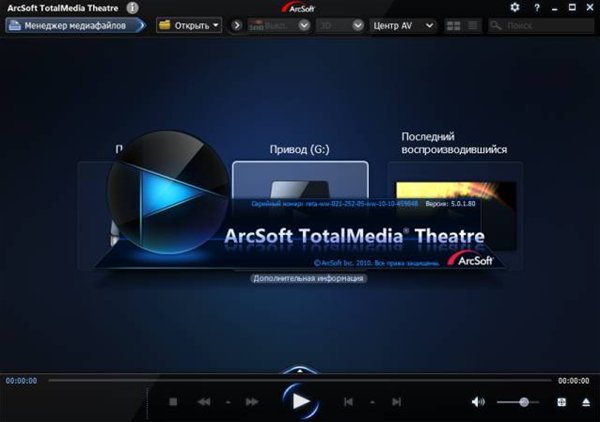Open the Media file manager (Менеджер медиафайлов)
The height and width of the screenshot is (422, 600).
75,26
